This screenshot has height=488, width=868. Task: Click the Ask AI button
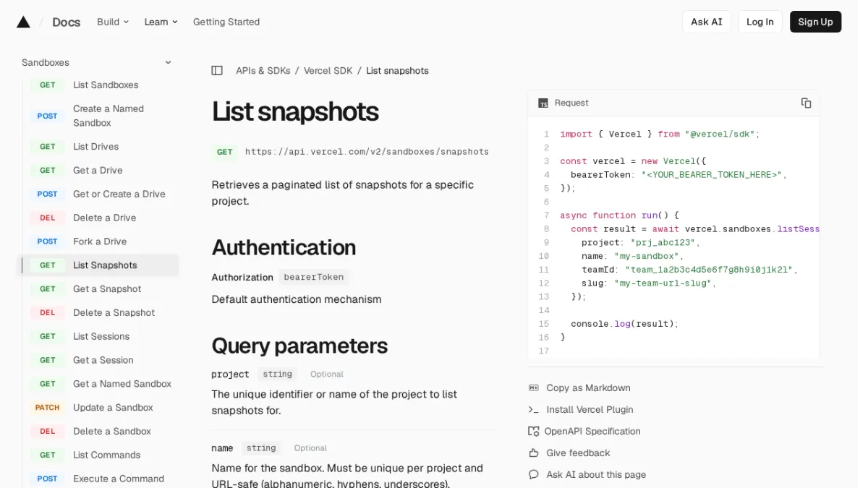707,22
